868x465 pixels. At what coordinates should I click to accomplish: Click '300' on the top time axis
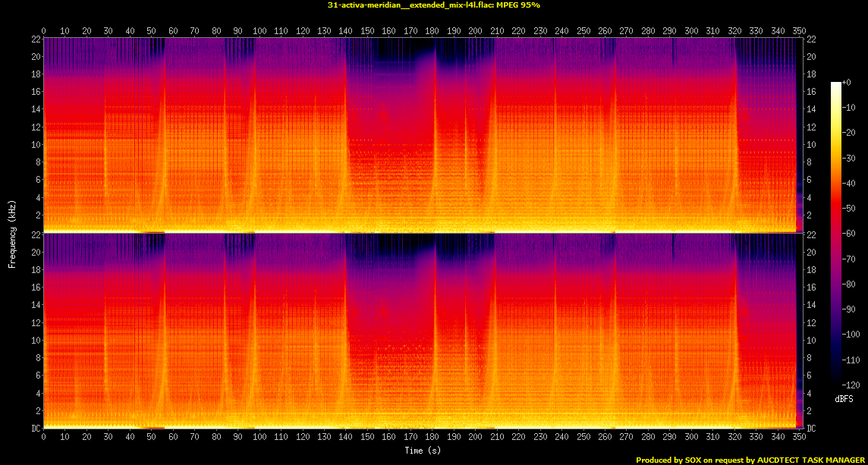pyautogui.click(x=691, y=31)
